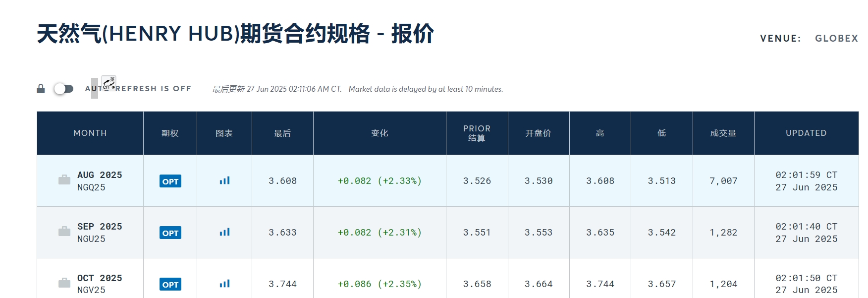
Task: Open the chart icon for AUG 2025
Action: click(x=224, y=180)
